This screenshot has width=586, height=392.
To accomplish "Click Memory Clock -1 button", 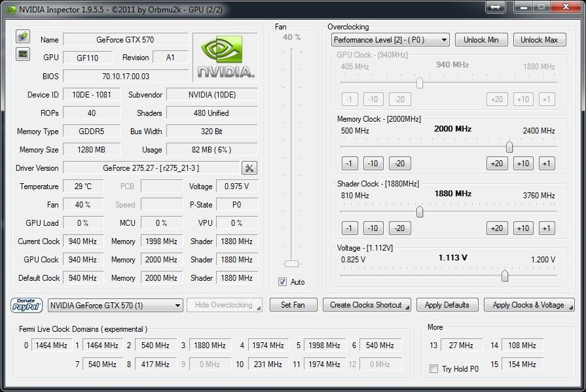I will click(350, 164).
